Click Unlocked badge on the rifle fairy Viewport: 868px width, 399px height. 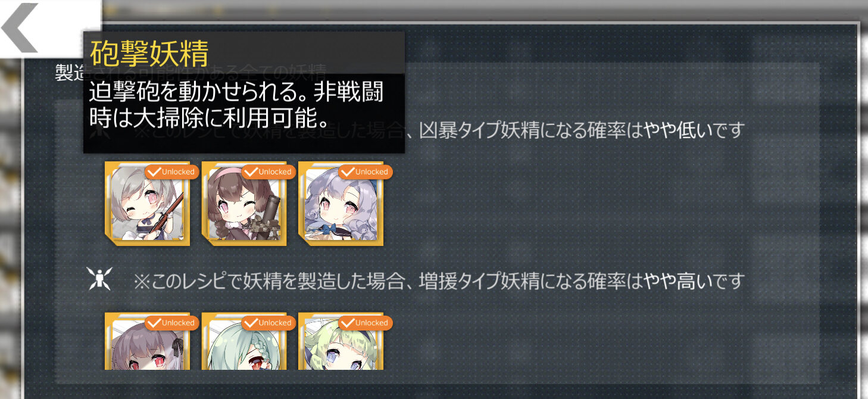pyautogui.click(x=171, y=172)
